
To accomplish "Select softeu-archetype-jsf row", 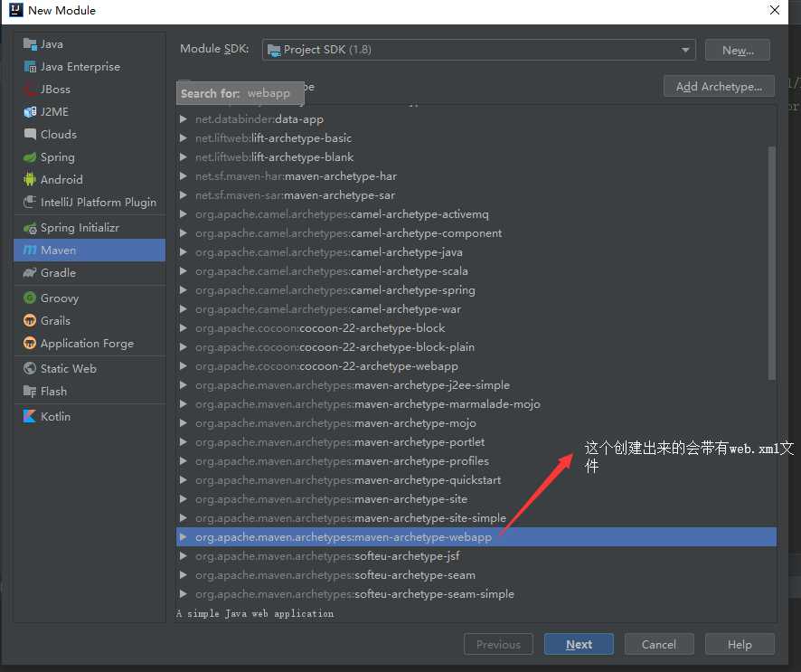I will [476, 556].
